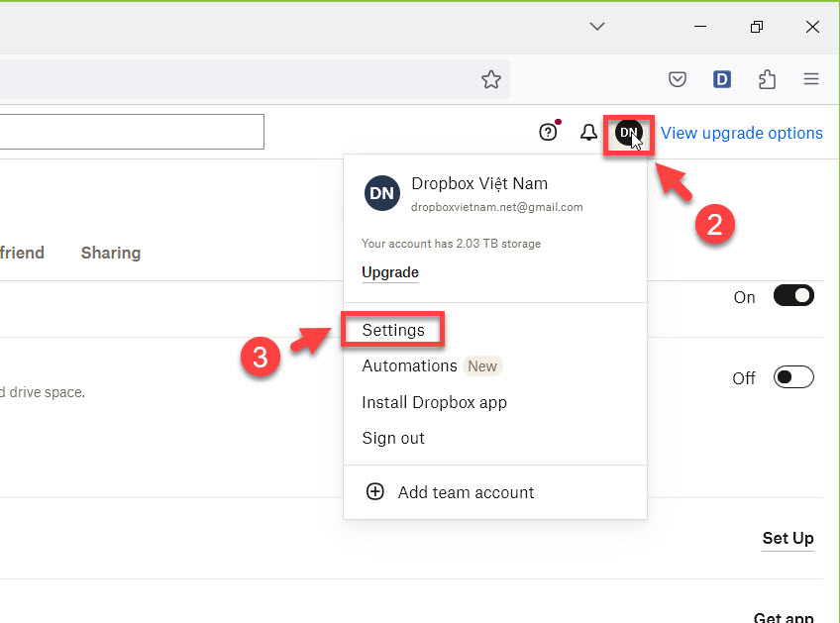Choose Install Dropbox app

pos(434,402)
